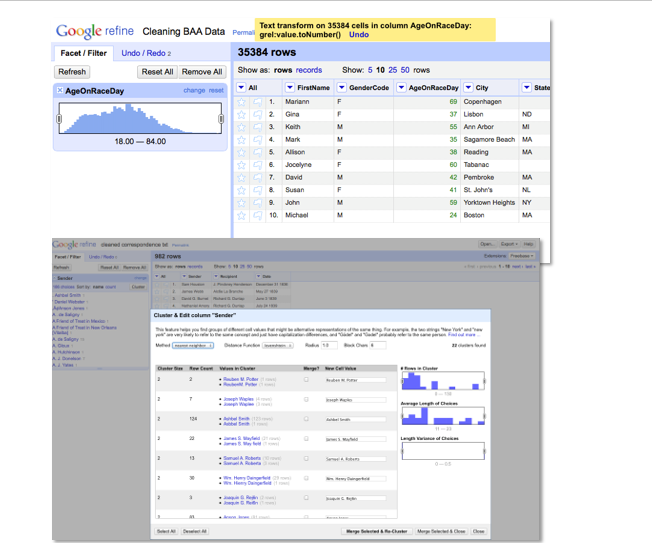
Task: Grab the left handle of AgeOnRaceDay histogram
Action: coord(59,119)
